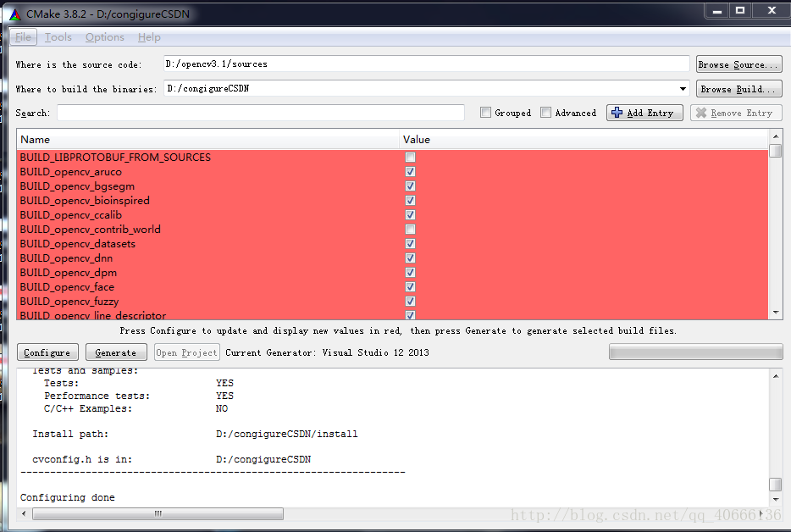The height and width of the screenshot is (532, 791).
Task: Select the BUILD_opencv_contrib_world entry name
Action: 91,230
